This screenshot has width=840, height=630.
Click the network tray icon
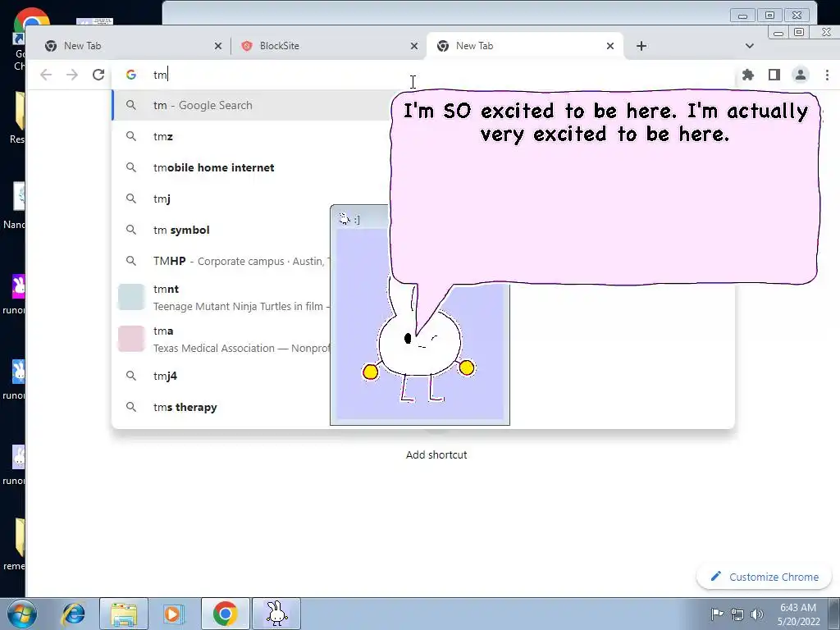tap(737, 614)
